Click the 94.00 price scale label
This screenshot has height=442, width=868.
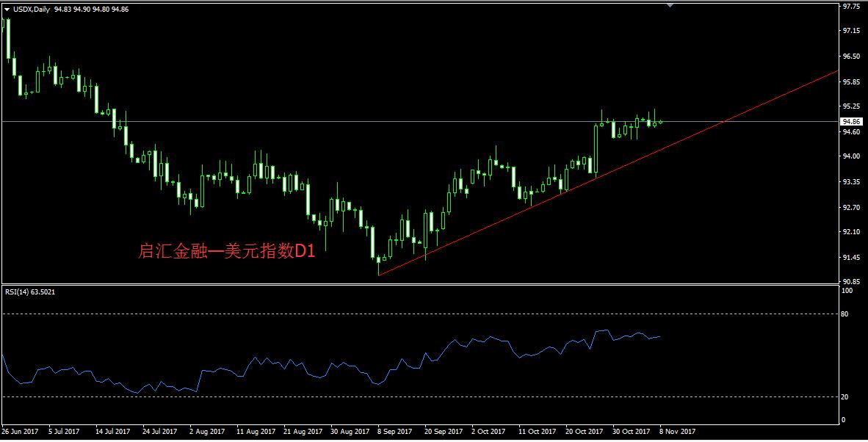click(851, 156)
